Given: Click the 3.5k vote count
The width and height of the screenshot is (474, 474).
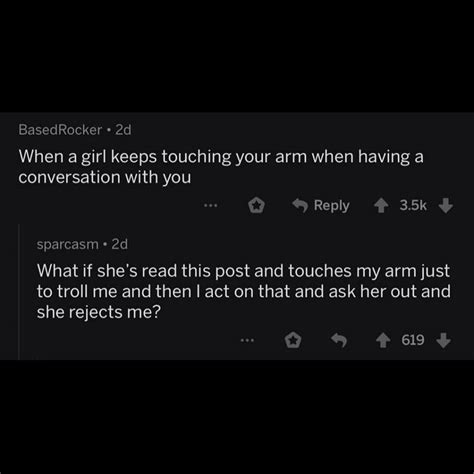Looking at the screenshot, I should coord(413,205).
